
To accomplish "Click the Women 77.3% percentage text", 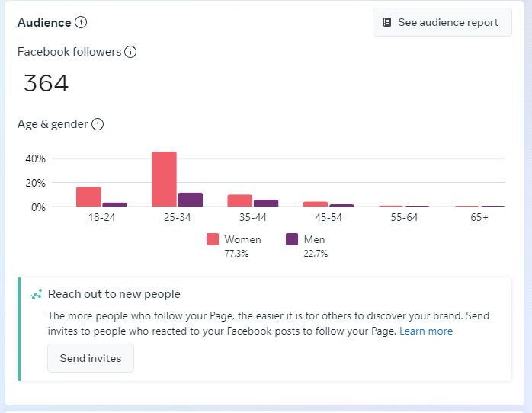I will coord(236,254).
